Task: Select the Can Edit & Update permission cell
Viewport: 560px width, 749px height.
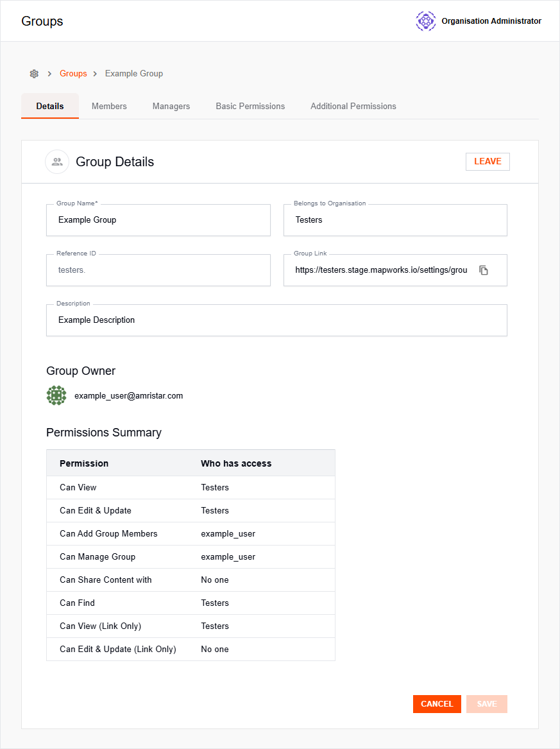Action: click(96, 510)
